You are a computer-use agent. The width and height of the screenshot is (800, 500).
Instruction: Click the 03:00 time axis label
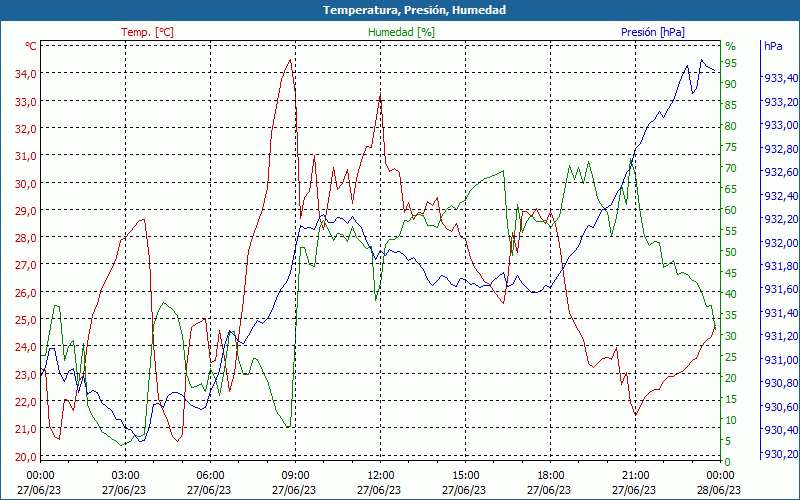click(x=126, y=476)
